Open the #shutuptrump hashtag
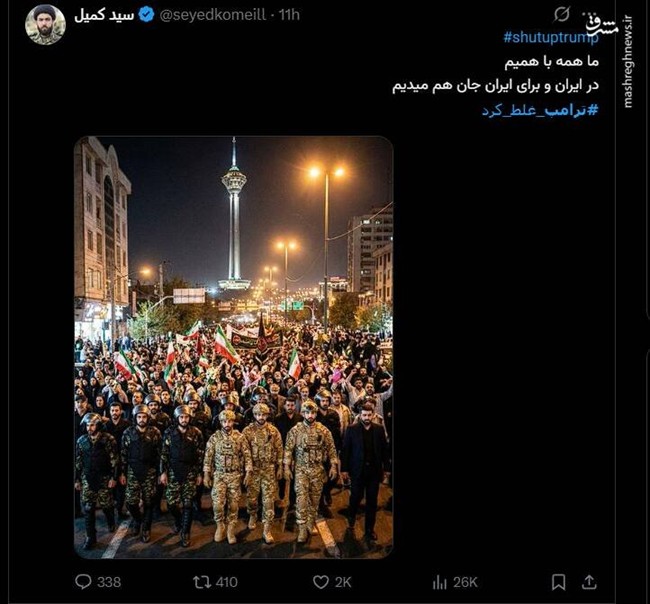This screenshot has width=650, height=604. pyautogui.click(x=551, y=37)
